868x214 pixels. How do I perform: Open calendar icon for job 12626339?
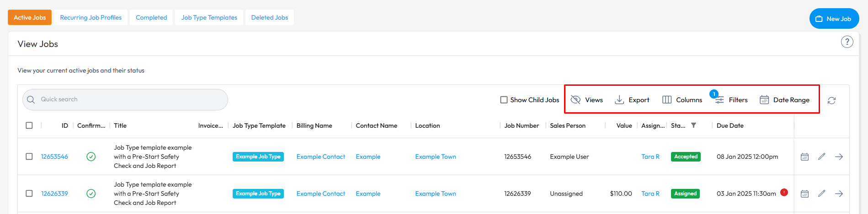click(804, 193)
